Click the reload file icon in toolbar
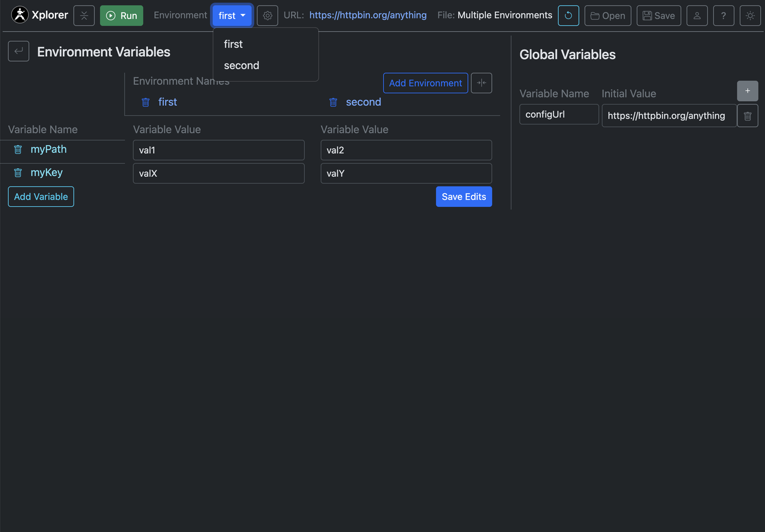This screenshot has height=532, width=765. [x=568, y=16]
